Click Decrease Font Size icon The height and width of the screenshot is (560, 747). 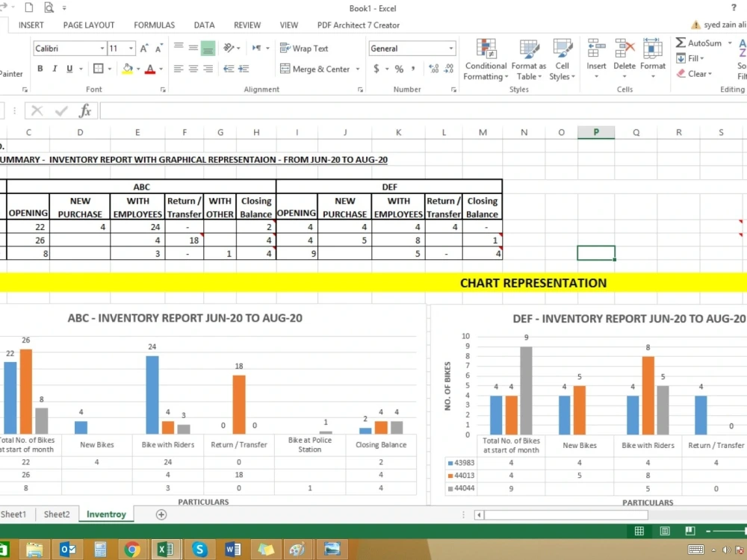tap(158, 48)
